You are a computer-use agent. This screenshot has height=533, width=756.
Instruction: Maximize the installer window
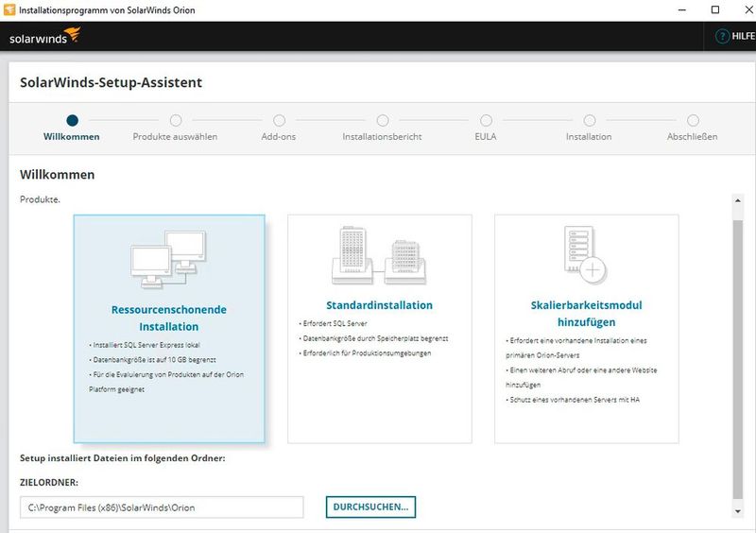(x=715, y=10)
